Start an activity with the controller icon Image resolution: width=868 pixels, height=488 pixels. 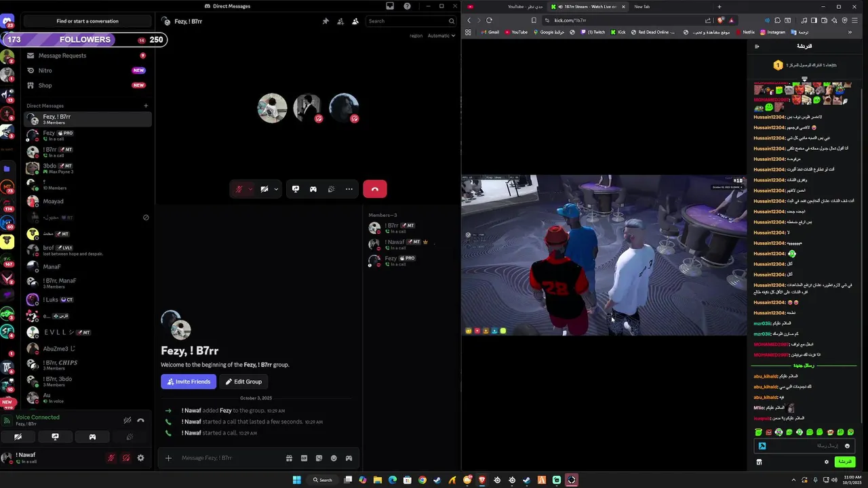[313, 189]
